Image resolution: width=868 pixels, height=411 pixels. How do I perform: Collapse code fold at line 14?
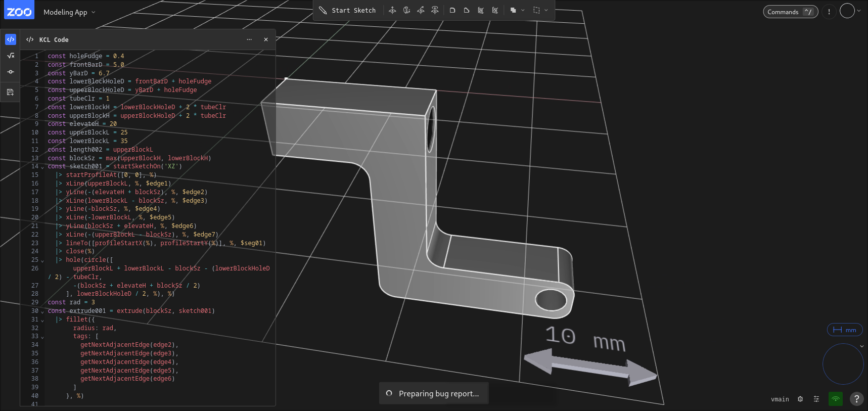point(42,167)
